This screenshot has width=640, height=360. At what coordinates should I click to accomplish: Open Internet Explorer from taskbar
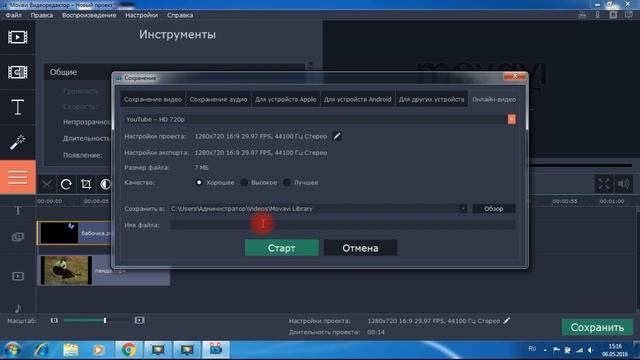point(42,350)
